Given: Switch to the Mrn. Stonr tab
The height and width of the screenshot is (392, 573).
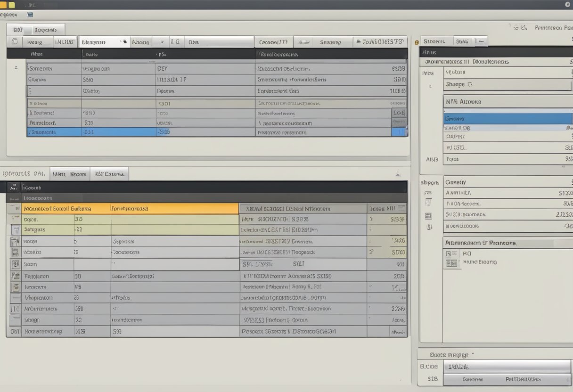Looking at the screenshot, I should click(70, 174).
